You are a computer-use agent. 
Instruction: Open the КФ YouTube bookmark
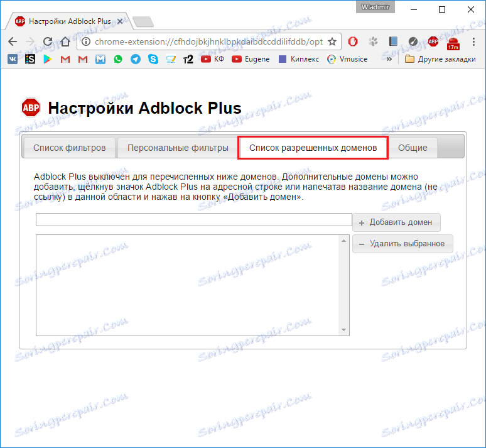click(x=212, y=59)
